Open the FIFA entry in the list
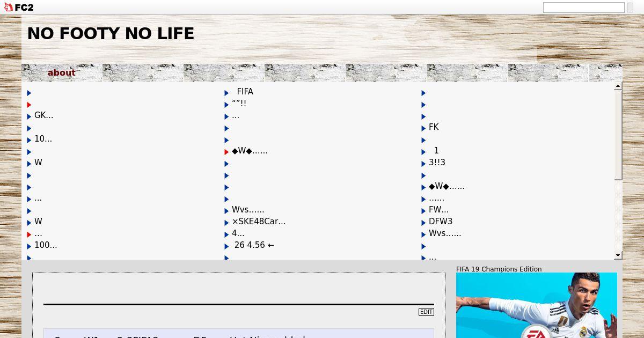The height and width of the screenshot is (338, 644). coord(245,92)
